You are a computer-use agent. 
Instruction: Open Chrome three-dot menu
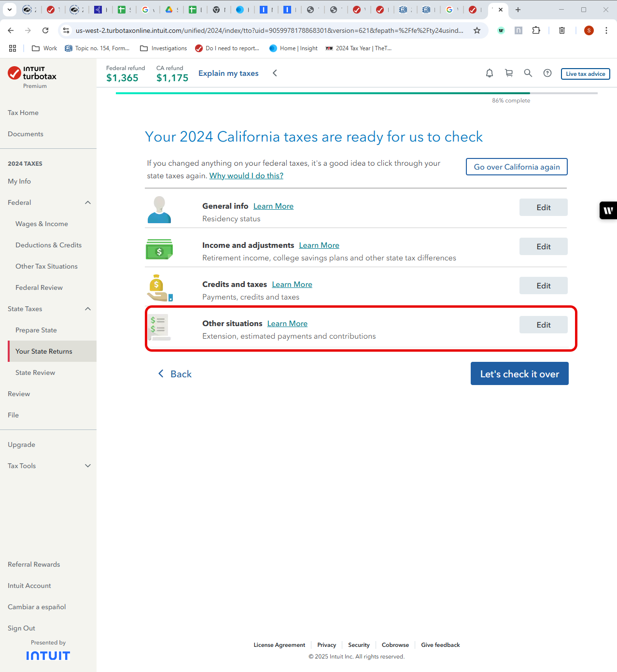tap(606, 30)
